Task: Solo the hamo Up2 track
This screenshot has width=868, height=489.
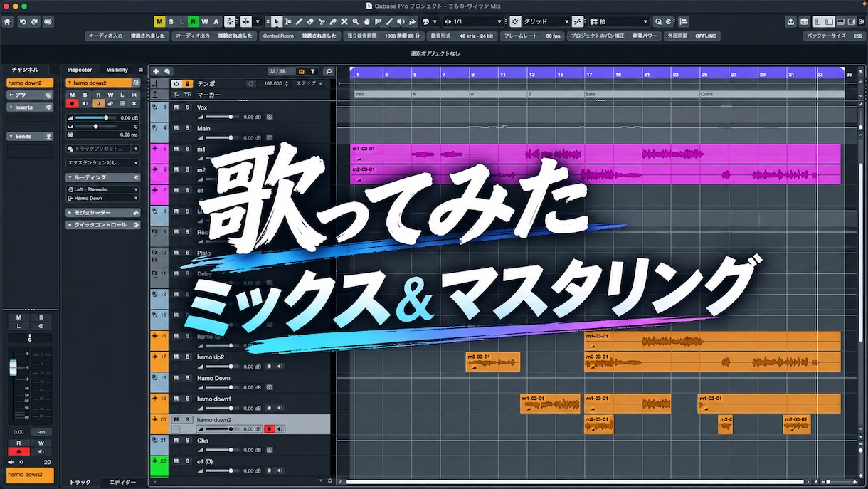Action: pos(187,357)
